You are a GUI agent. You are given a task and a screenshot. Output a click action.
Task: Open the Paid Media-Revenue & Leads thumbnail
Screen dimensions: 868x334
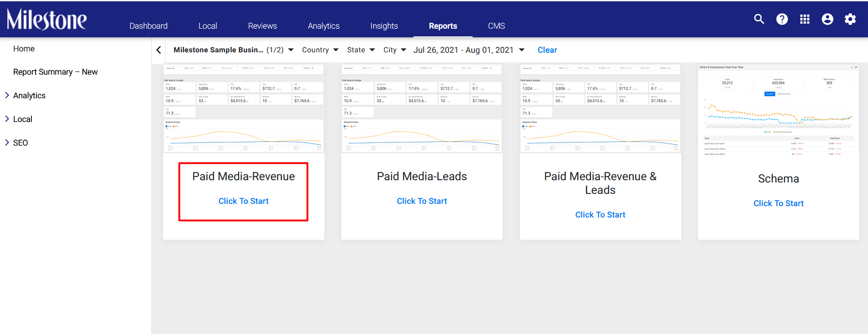600,108
